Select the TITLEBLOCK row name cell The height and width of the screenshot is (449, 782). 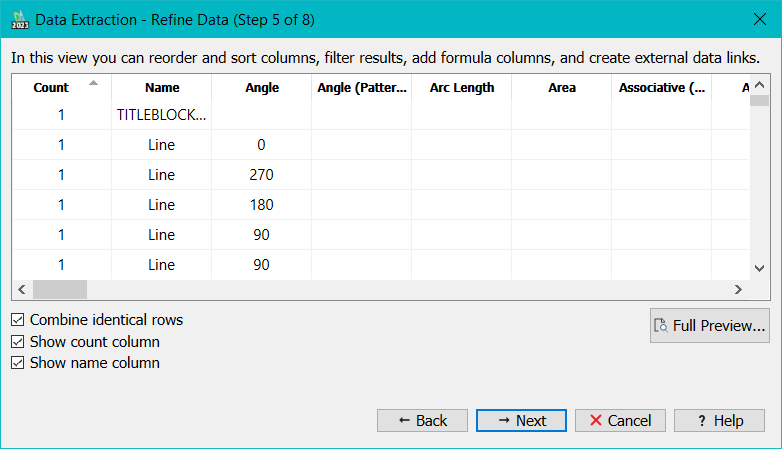pyautogui.click(x=161, y=115)
